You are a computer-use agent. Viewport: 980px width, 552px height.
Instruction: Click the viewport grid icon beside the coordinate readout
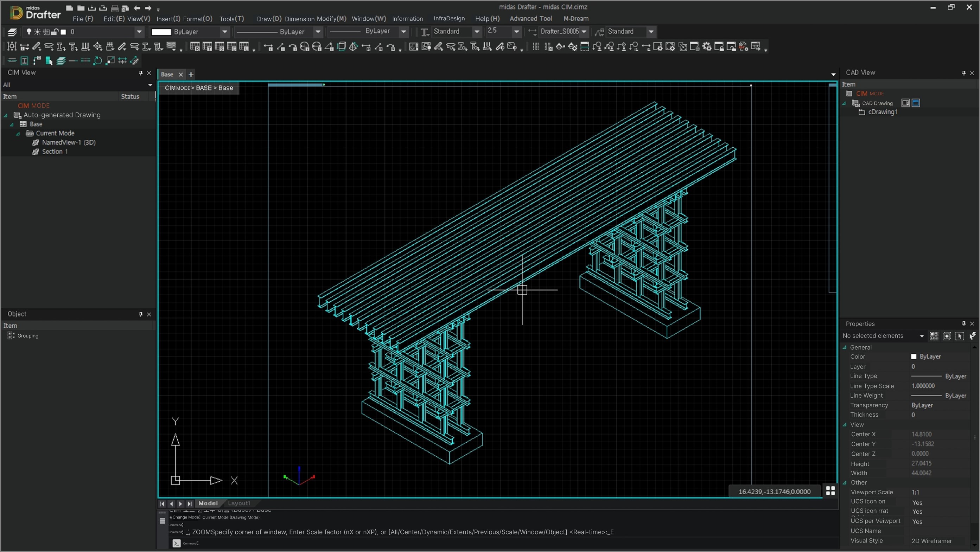831,491
